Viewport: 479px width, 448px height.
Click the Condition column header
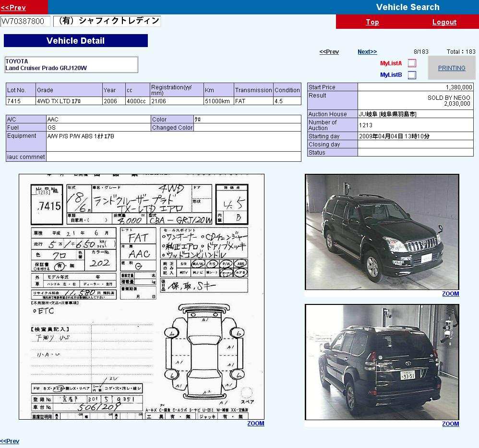pos(287,90)
